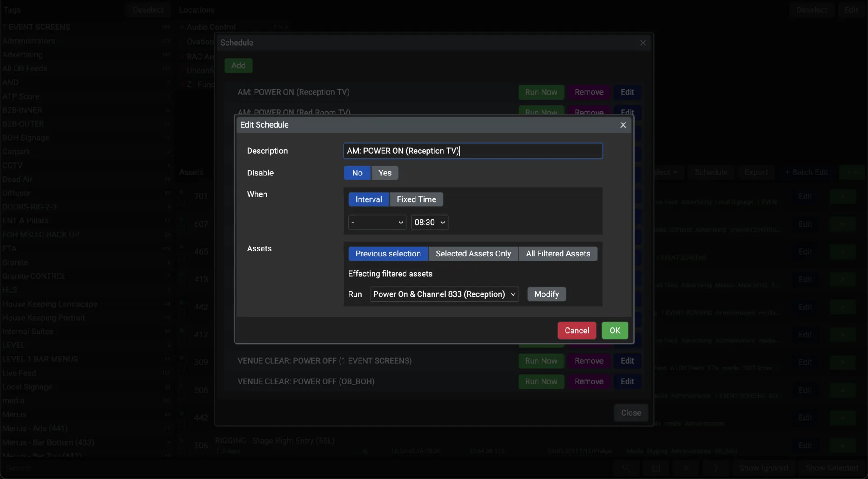Select the Audio Control location
The image size is (868, 479).
coord(211,27)
